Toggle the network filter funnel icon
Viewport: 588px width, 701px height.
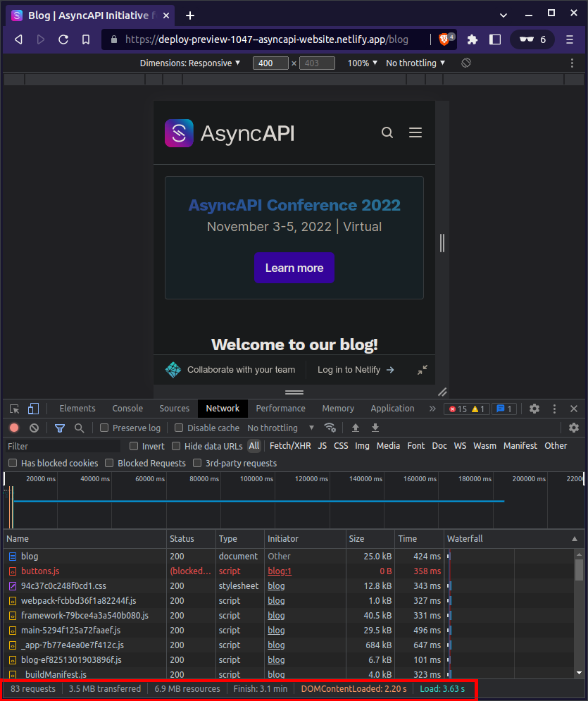59,428
